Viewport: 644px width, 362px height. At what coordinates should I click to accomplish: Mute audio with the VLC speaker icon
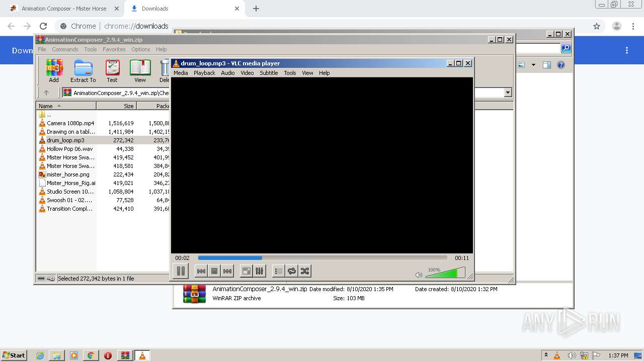[419, 275]
